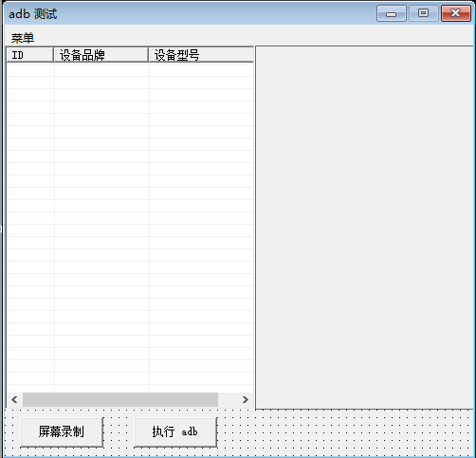Screen dimensions: 476x458
Task: Click the left scroll arrow of the device list
Action: 14,399
